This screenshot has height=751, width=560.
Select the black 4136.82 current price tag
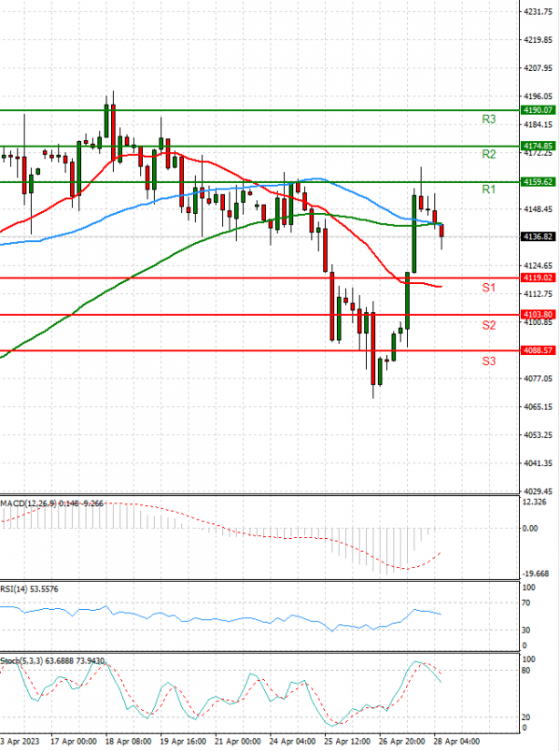click(538, 236)
